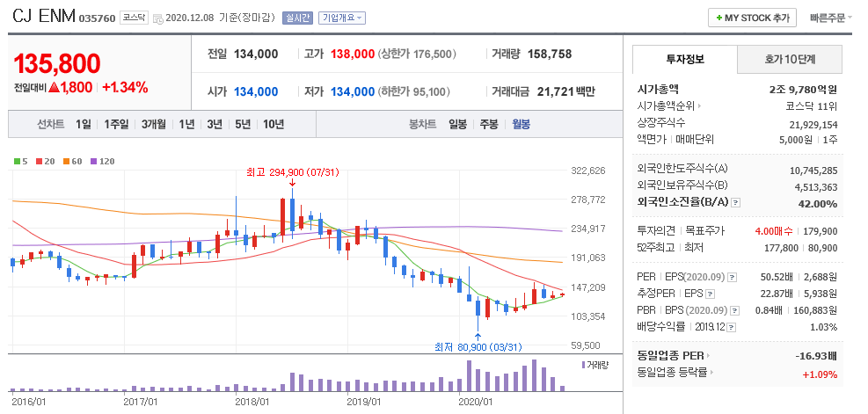Switch to the 호가10단계 tab
The image size is (868, 414).
click(x=790, y=60)
